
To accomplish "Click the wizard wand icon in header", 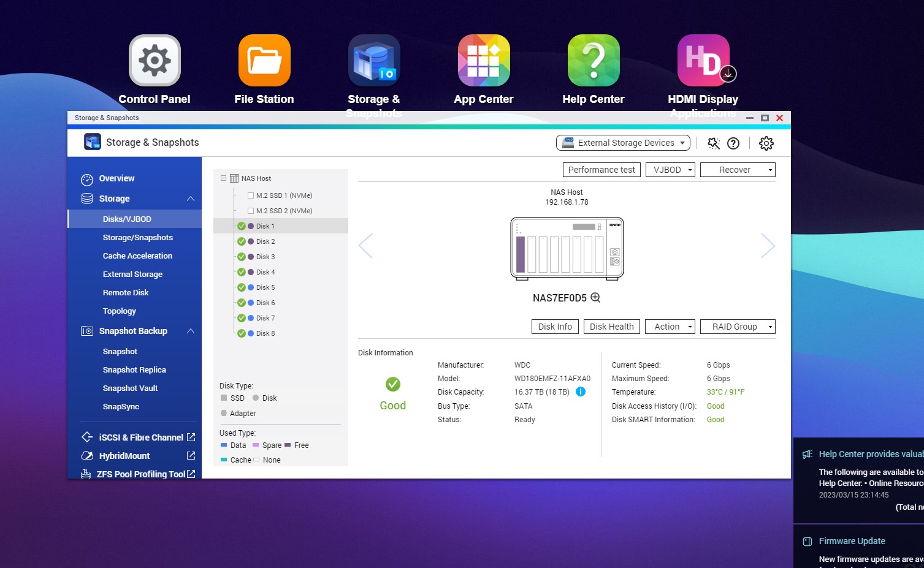I will pyautogui.click(x=713, y=143).
